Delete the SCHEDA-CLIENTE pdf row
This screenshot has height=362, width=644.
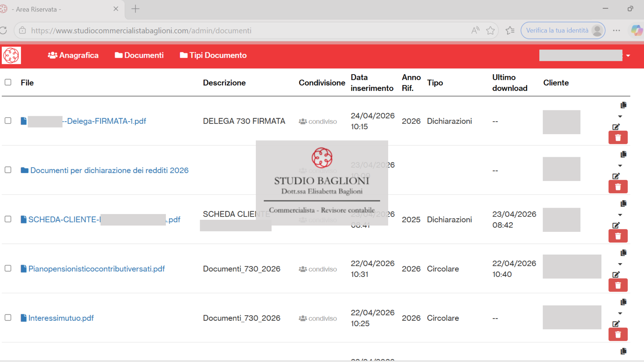[x=618, y=236]
